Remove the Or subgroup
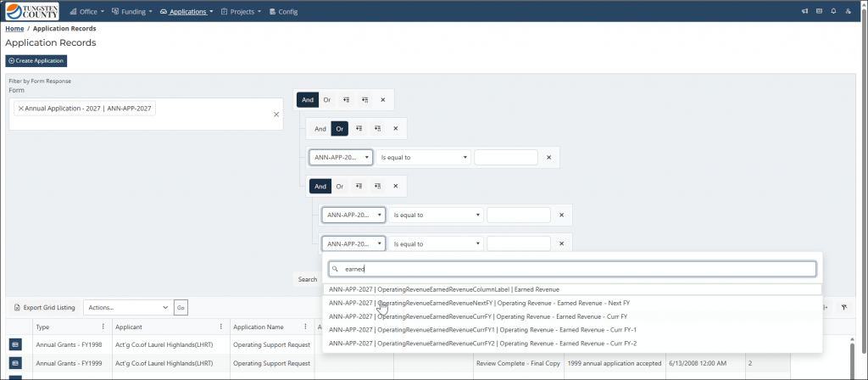868x380 pixels. click(x=395, y=129)
